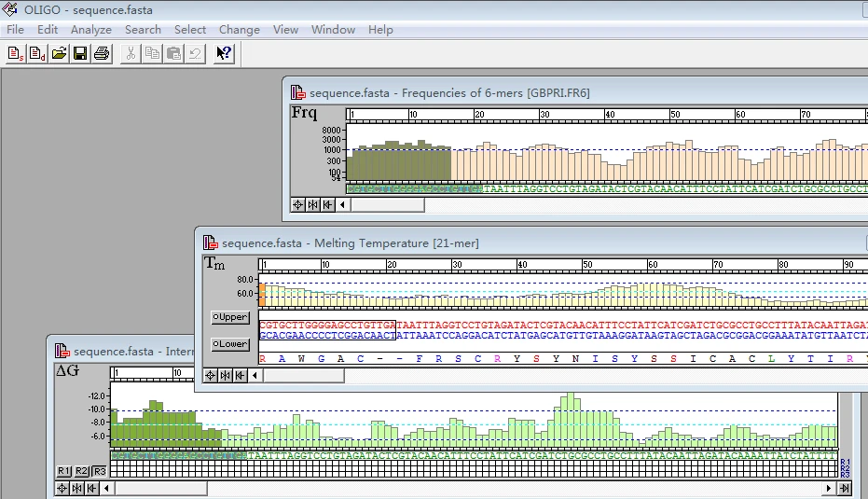Viewport: 868px width, 499px height.
Task: Click jump-to-start icon in Frequencies window
Action: (x=327, y=205)
